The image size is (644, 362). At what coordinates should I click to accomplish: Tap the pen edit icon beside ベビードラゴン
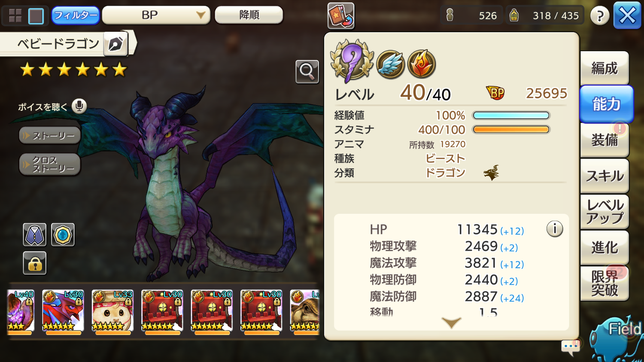[x=115, y=44]
